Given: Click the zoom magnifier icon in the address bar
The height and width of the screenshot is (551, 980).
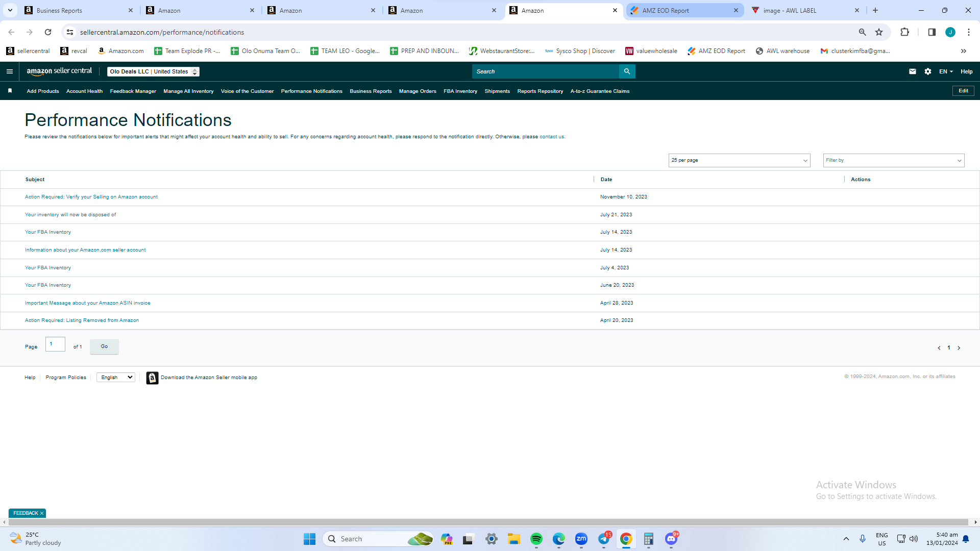Looking at the screenshot, I should click(x=862, y=32).
